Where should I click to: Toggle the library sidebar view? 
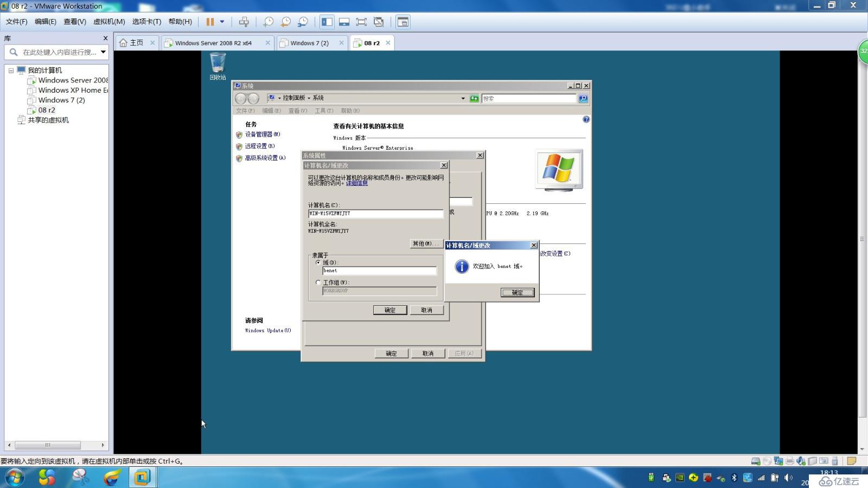point(327,22)
